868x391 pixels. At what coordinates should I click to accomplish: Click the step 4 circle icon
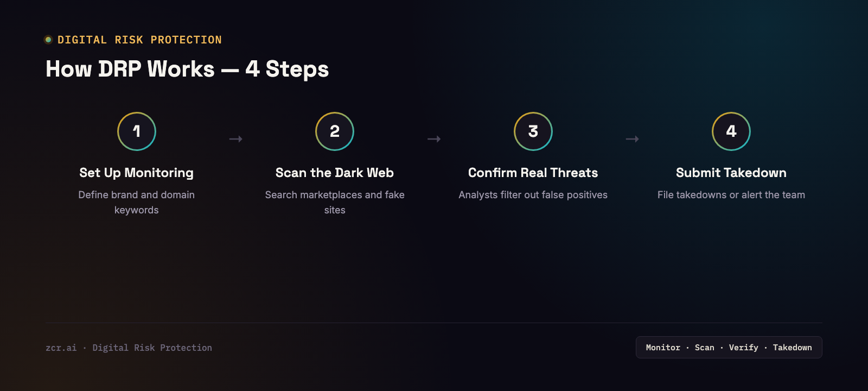(x=731, y=131)
